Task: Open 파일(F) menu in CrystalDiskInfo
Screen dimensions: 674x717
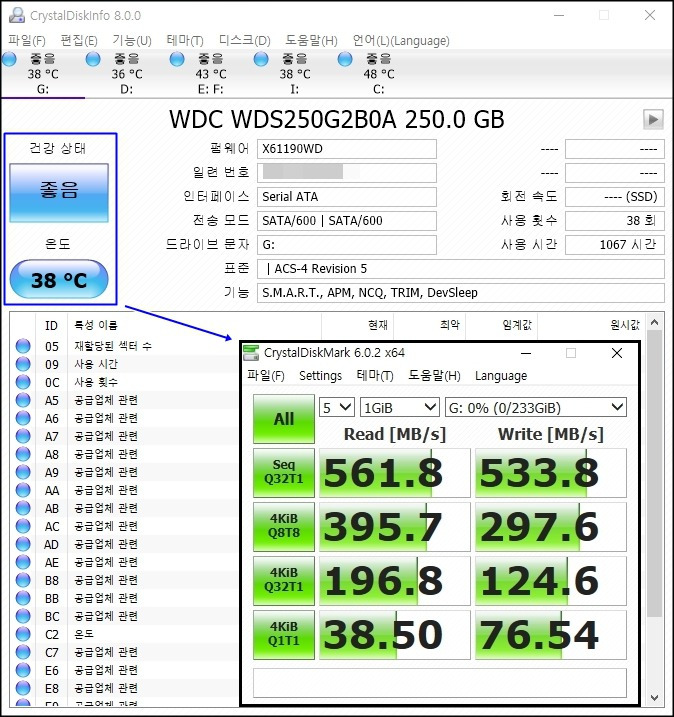Action: click(27, 41)
